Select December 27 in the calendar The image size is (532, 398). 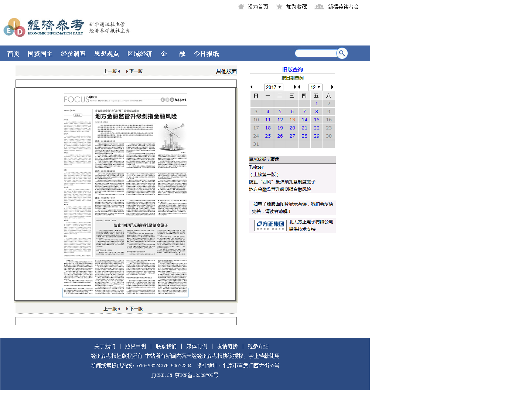pyautogui.click(x=292, y=136)
